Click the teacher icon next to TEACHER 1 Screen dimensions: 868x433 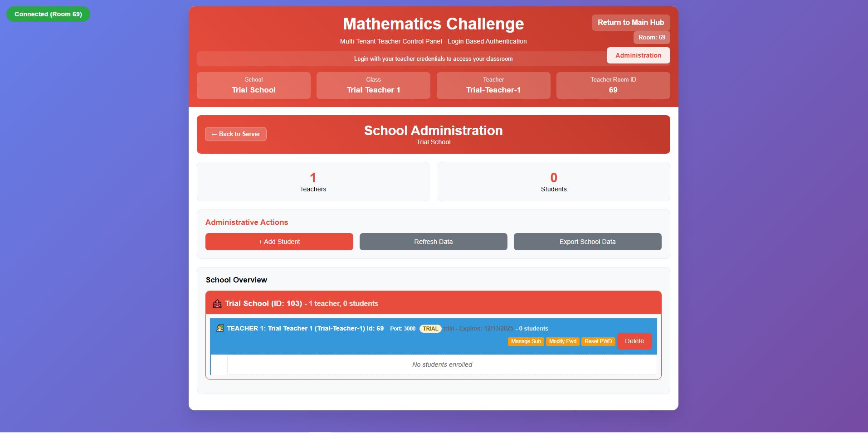(x=220, y=327)
